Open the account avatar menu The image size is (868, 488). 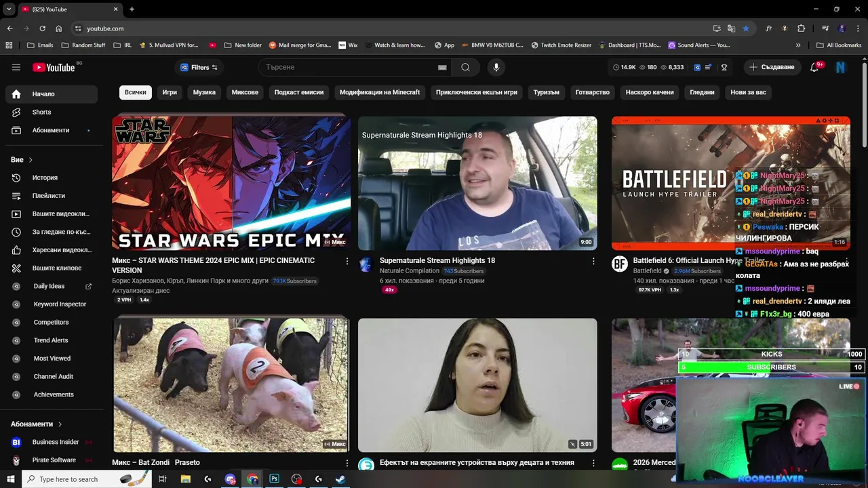(x=841, y=67)
